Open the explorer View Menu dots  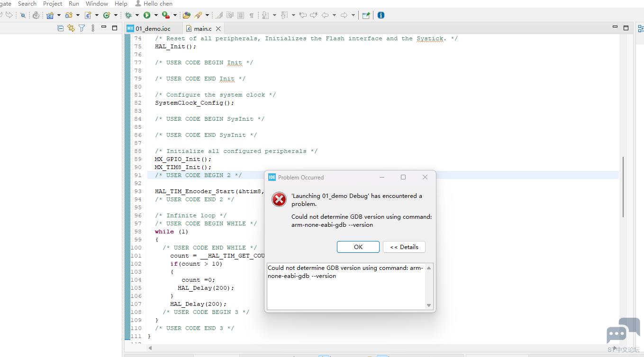tap(93, 28)
